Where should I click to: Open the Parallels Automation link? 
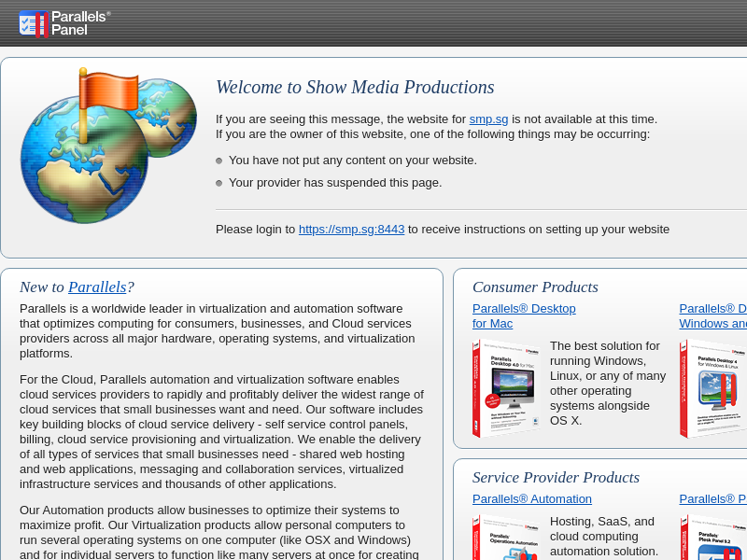click(x=532, y=499)
